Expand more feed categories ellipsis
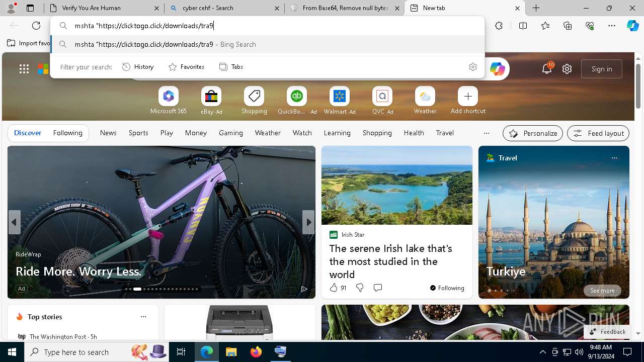The width and height of the screenshot is (644, 362). point(486,133)
